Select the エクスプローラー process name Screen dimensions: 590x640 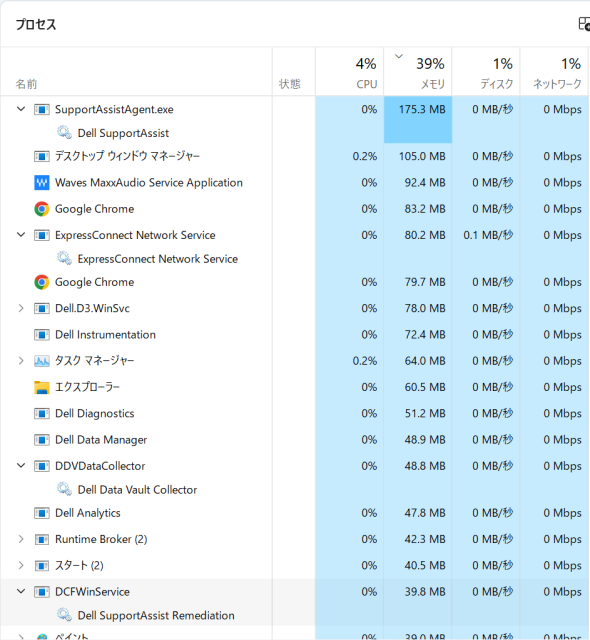coord(87,387)
